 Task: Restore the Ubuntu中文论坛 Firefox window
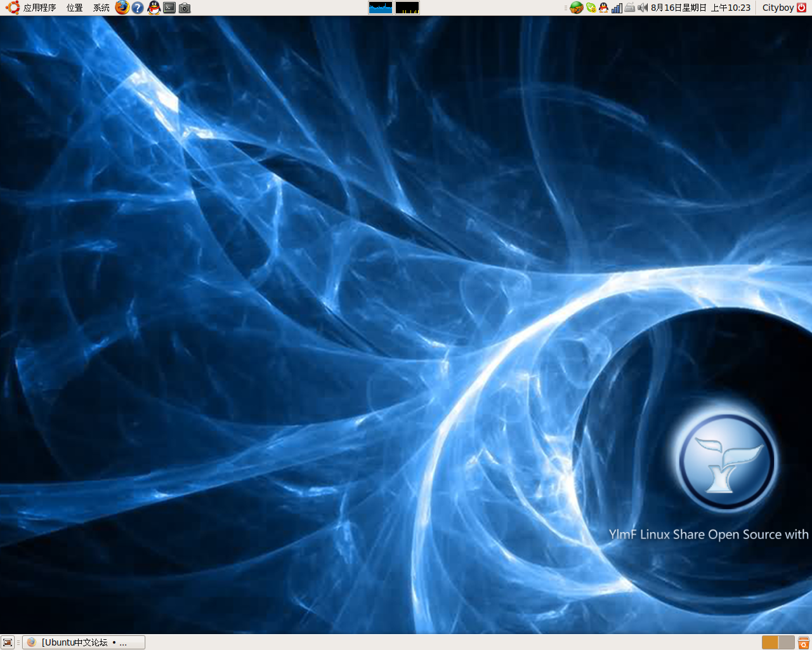coord(84,642)
